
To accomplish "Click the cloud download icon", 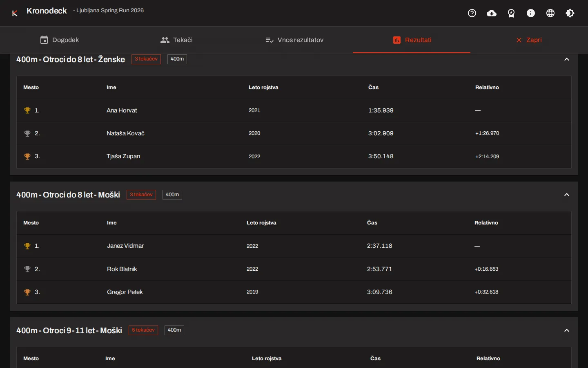I will pos(492,13).
